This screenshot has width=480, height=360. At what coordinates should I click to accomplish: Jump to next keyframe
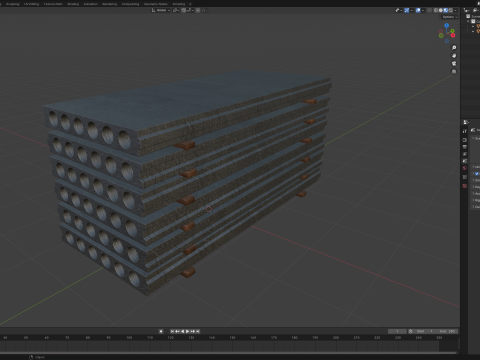(193, 331)
